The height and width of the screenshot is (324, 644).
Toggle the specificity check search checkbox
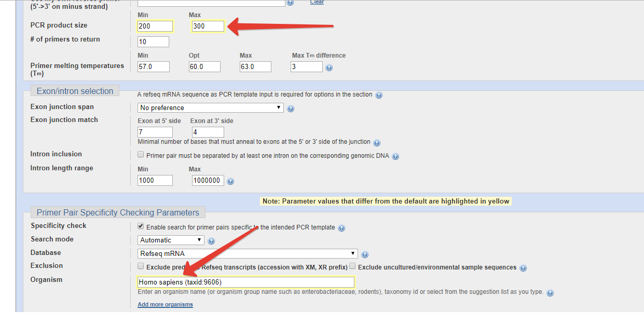pyautogui.click(x=141, y=226)
